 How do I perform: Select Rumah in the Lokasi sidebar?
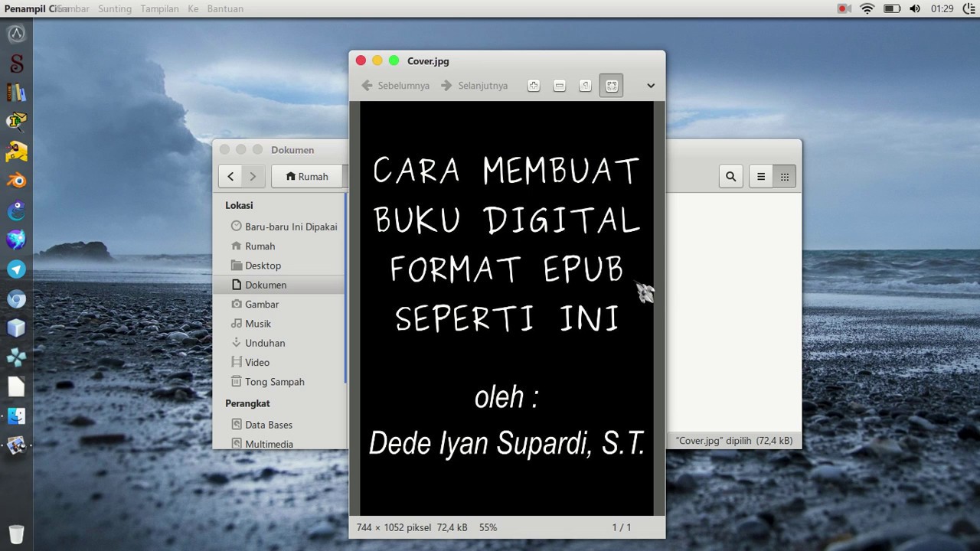(280, 246)
